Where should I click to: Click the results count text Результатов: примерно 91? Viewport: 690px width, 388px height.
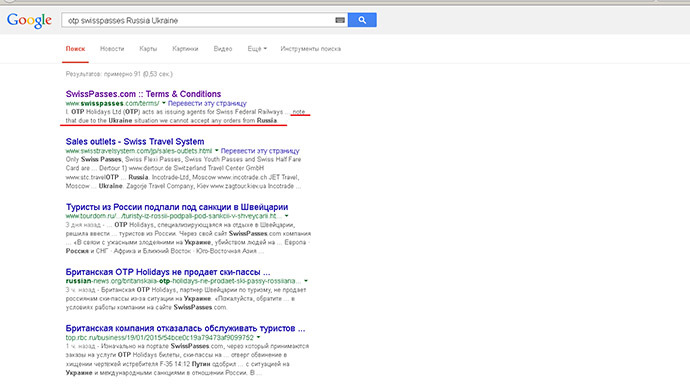119,74
